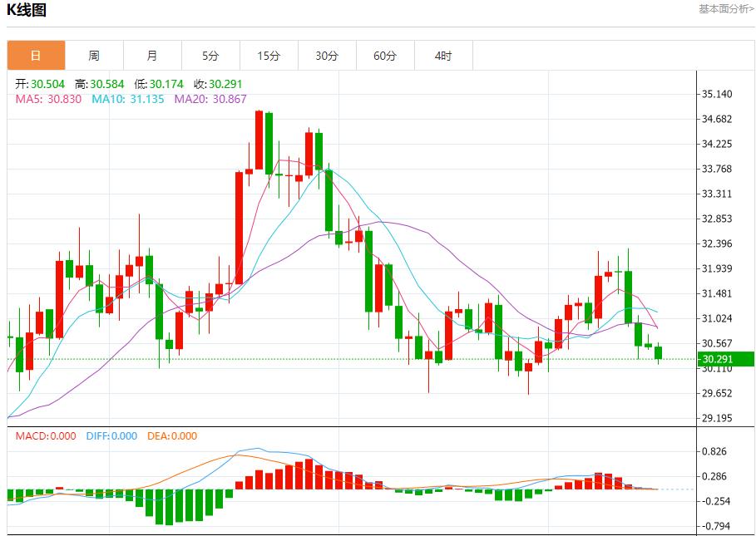
Task: Switch to the 5分 interval tab
Action: [x=210, y=56]
